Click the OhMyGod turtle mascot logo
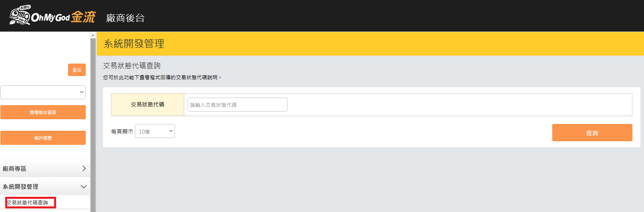This screenshot has width=644, height=212. point(20,16)
